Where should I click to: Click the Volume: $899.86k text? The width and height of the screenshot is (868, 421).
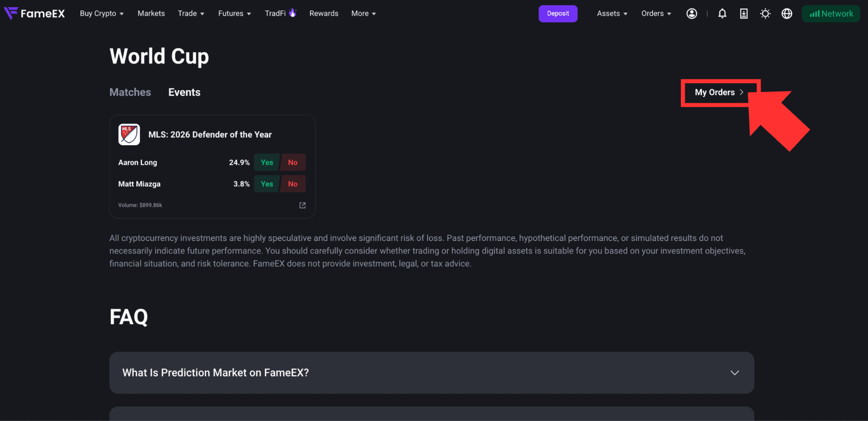(140, 205)
